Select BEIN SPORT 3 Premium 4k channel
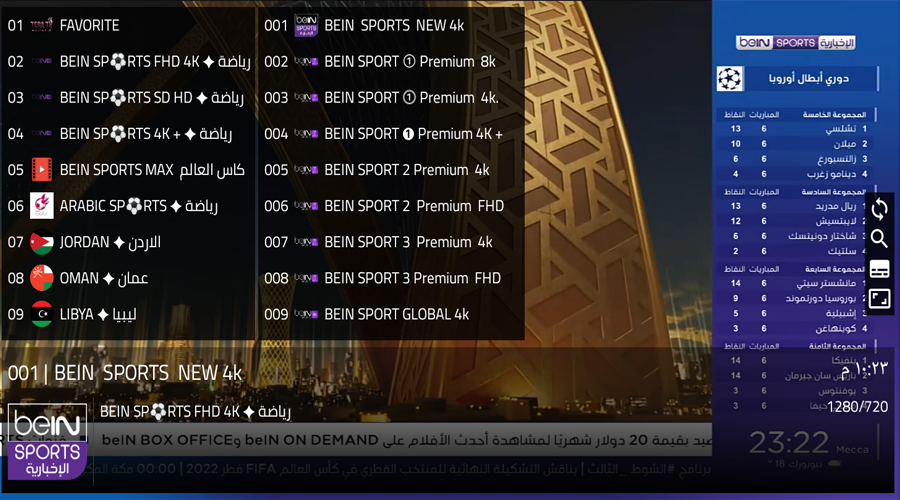Image resolution: width=900 pixels, height=500 pixels. (x=391, y=242)
